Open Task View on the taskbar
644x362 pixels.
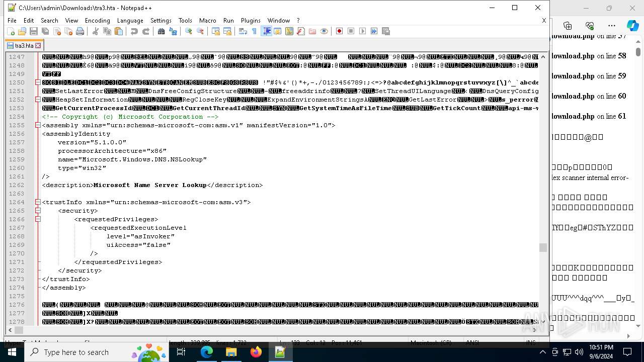click(x=182, y=352)
